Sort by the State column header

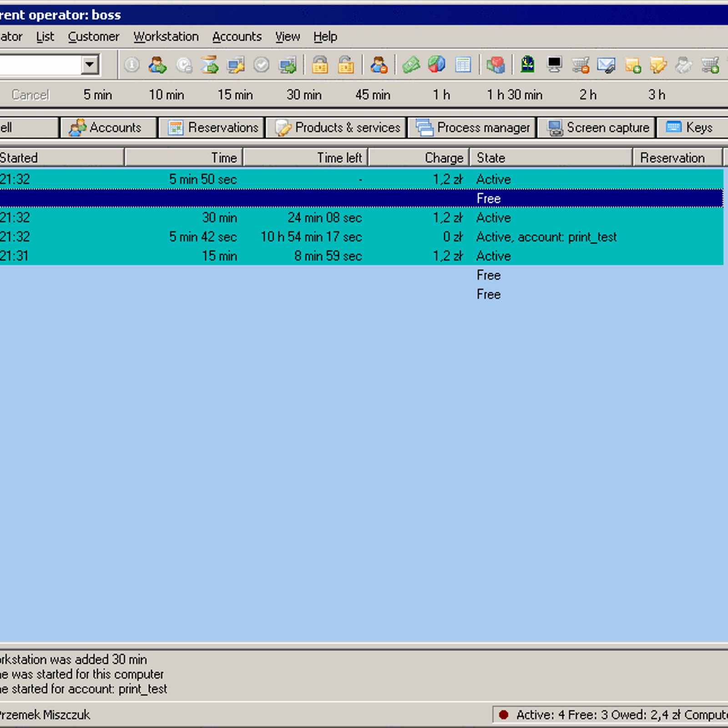[551, 157]
